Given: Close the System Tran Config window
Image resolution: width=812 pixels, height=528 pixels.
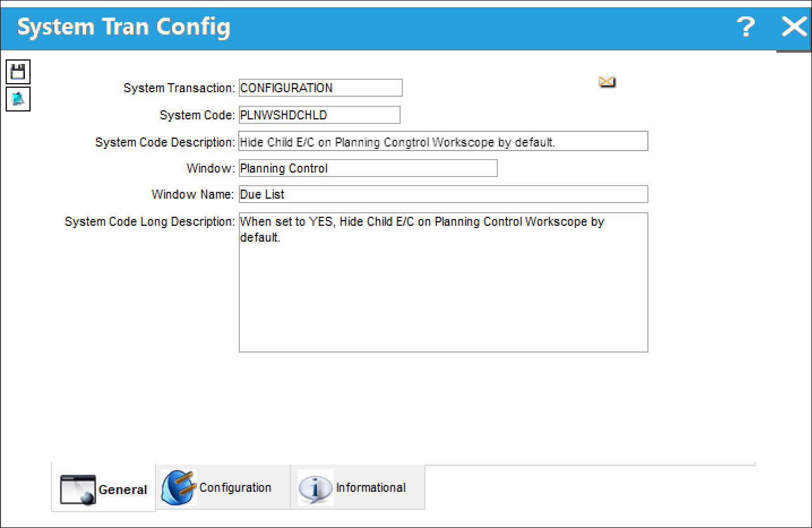Looking at the screenshot, I should [794, 27].
